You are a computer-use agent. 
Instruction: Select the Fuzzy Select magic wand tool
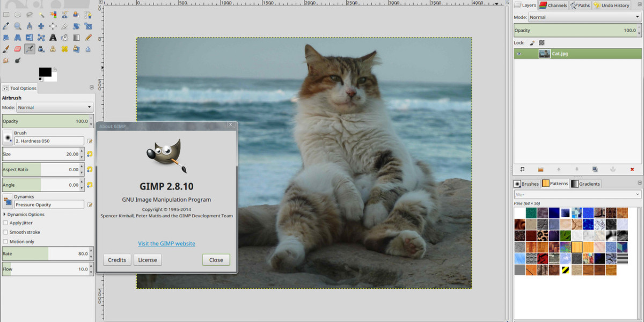[41, 14]
